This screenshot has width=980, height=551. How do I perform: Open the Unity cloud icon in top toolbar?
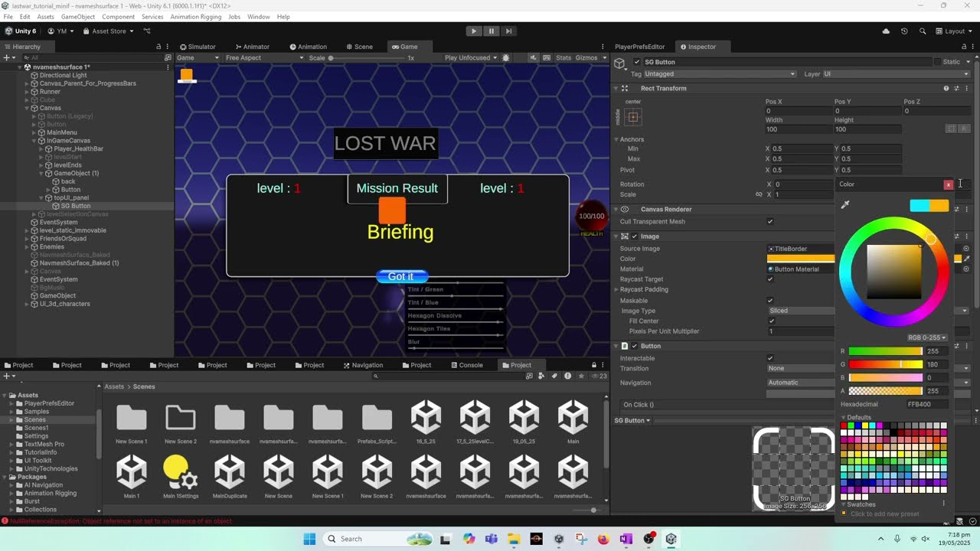886,31
